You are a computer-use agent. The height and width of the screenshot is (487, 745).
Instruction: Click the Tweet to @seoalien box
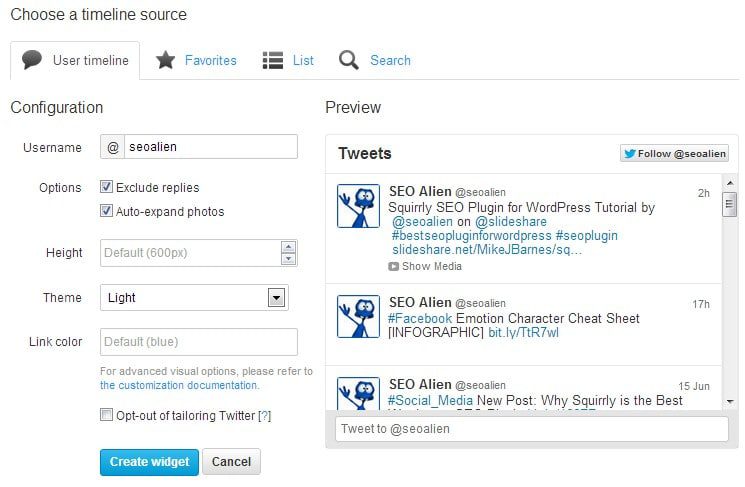[532, 429]
